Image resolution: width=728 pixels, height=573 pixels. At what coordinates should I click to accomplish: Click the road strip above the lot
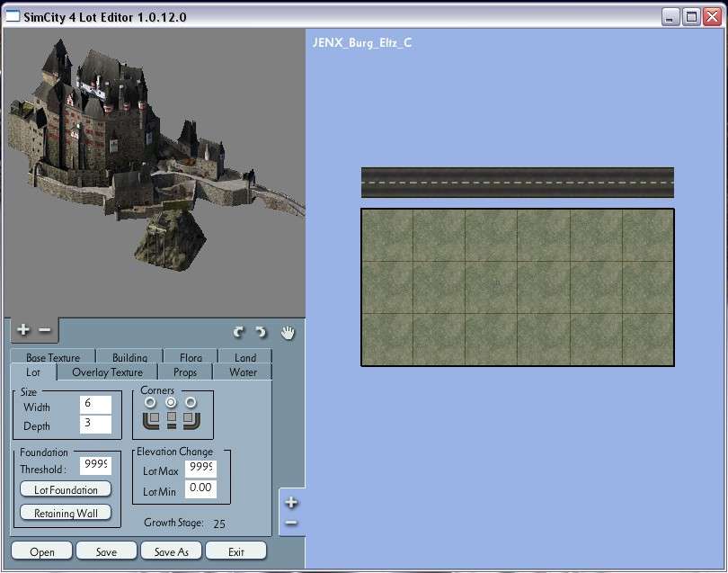coord(518,183)
